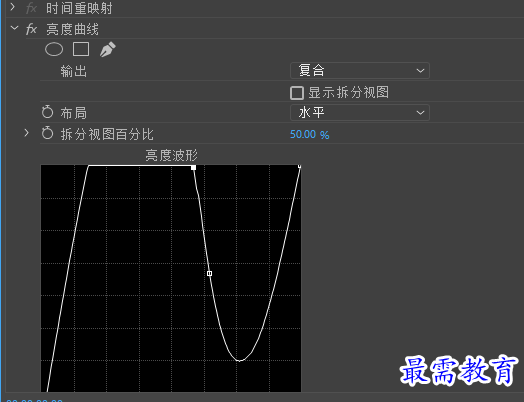Enable the 显示拆分视图 checkbox
Image resolution: width=524 pixels, height=402 pixels.
click(x=297, y=93)
